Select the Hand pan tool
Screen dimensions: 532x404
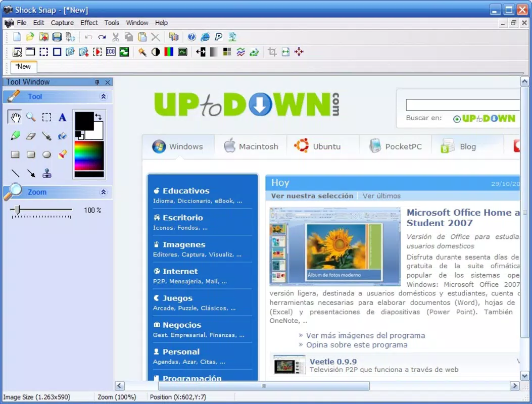click(x=15, y=117)
